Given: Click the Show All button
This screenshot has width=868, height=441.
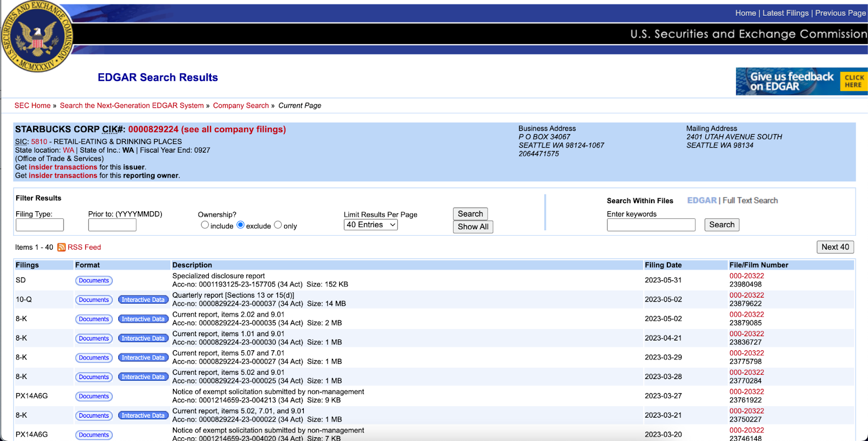Looking at the screenshot, I should (x=473, y=227).
